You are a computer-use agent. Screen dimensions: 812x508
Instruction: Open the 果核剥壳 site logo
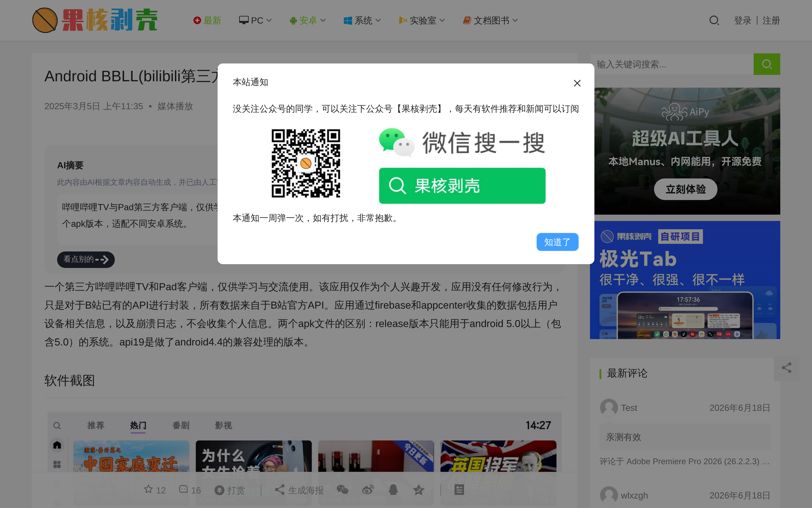(x=95, y=20)
